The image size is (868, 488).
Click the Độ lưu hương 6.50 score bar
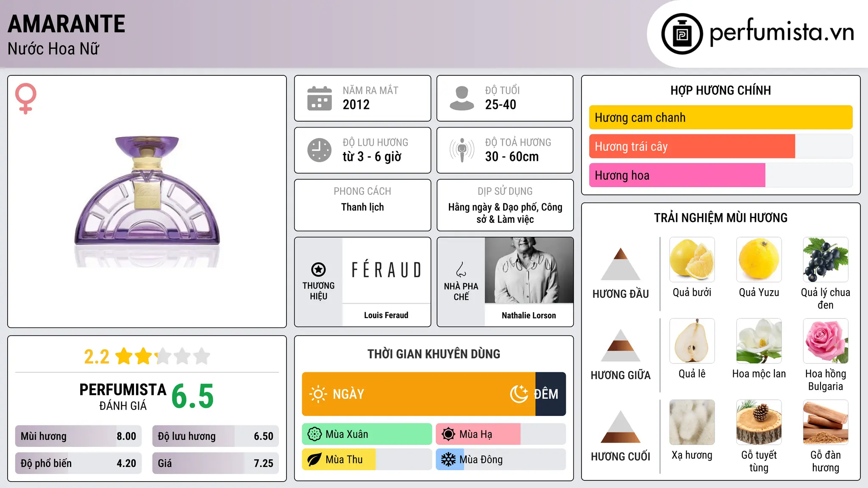point(215,436)
